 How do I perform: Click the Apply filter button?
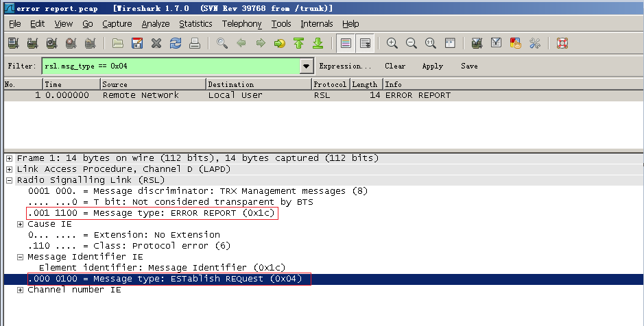pyautogui.click(x=432, y=66)
